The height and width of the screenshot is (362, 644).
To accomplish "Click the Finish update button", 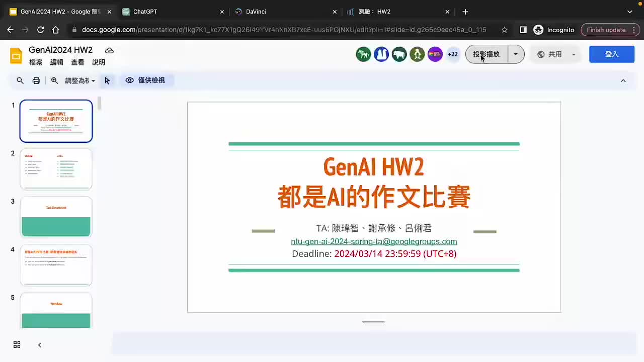I will pyautogui.click(x=610, y=30).
